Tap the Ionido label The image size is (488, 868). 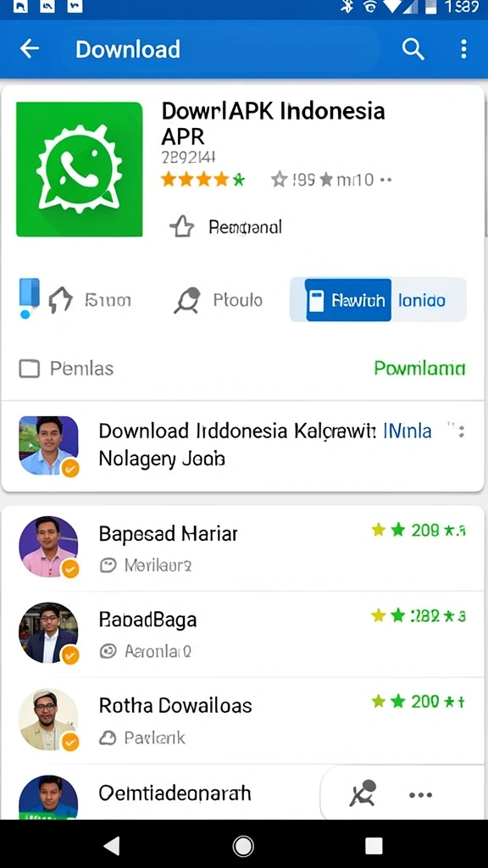pyautogui.click(x=422, y=301)
